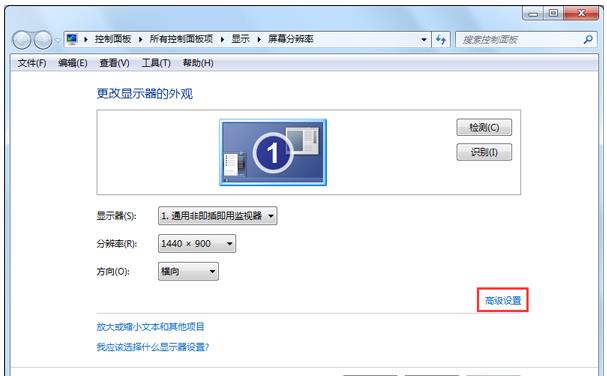Click 所有控制面板项 in the address breadcrumb
607x376 pixels.
181,39
